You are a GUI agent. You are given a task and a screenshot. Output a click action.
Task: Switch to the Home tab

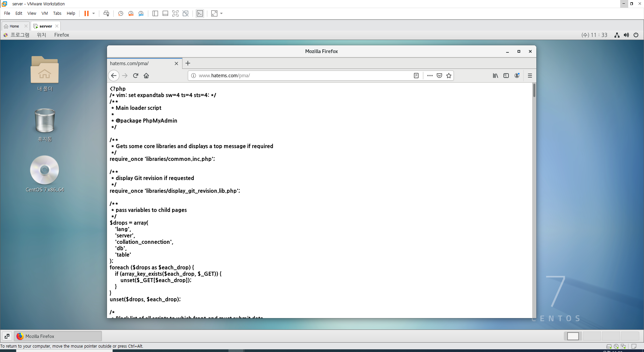coord(14,26)
